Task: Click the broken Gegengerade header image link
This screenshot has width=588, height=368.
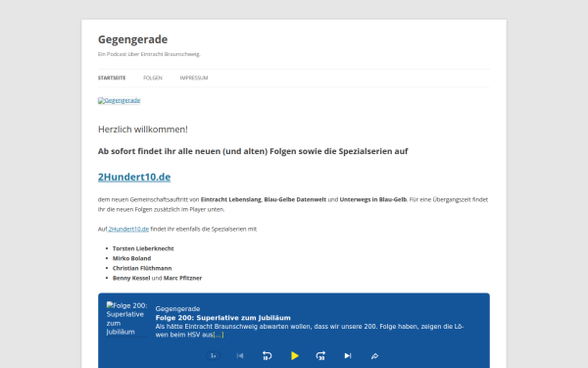Action: (x=120, y=100)
